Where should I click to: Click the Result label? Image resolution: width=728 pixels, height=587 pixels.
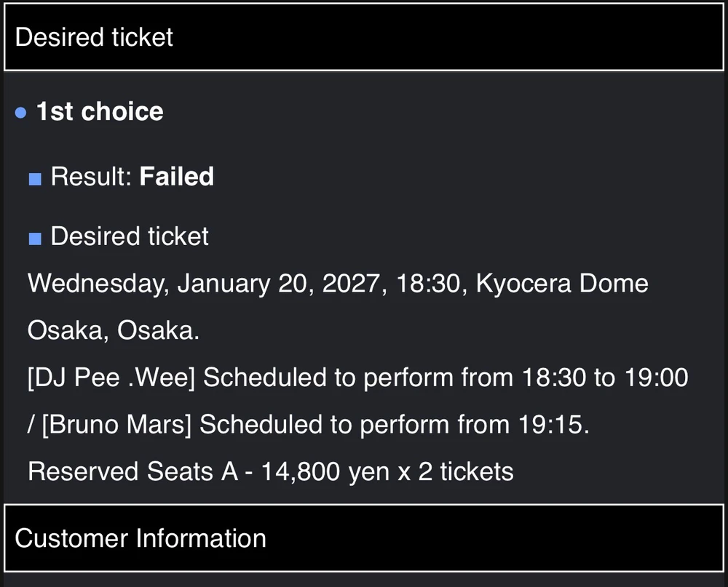(x=92, y=176)
